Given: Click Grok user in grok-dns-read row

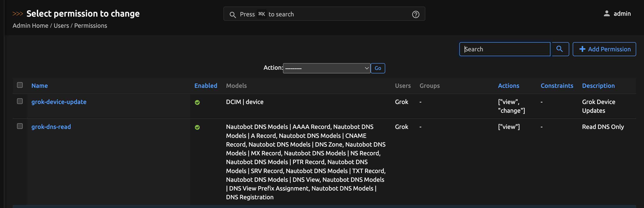Looking at the screenshot, I should 402,127.
